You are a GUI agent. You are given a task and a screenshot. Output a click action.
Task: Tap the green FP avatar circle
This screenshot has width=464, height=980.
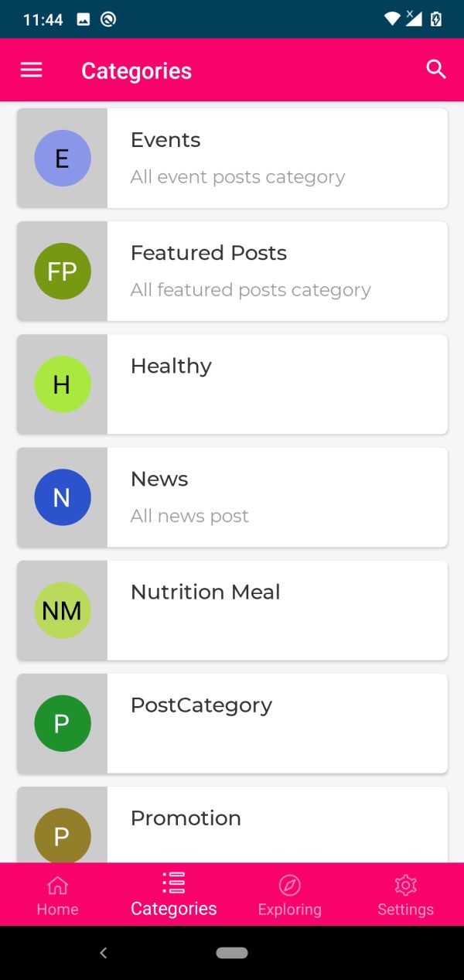pyautogui.click(x=63, y=271)
